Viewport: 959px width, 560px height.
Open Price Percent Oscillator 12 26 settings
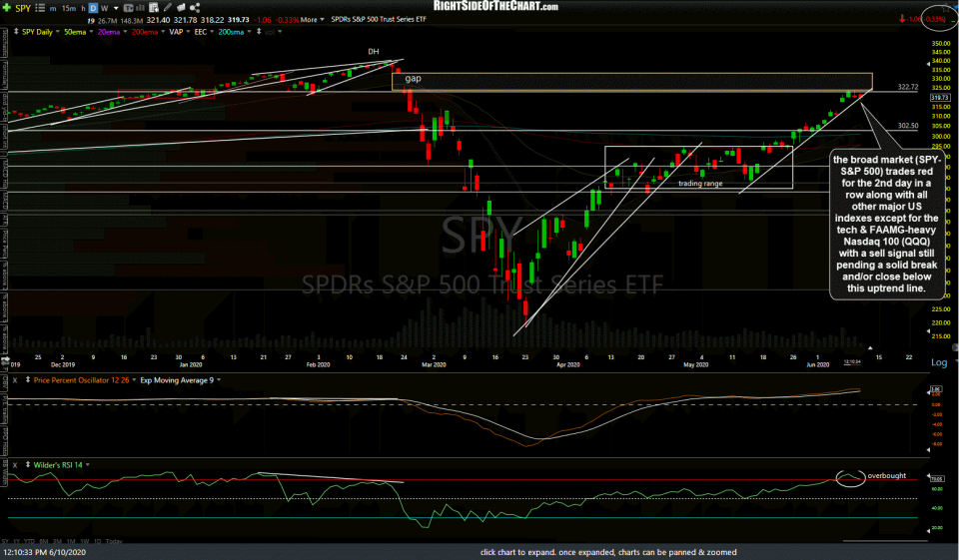[81, 380]
